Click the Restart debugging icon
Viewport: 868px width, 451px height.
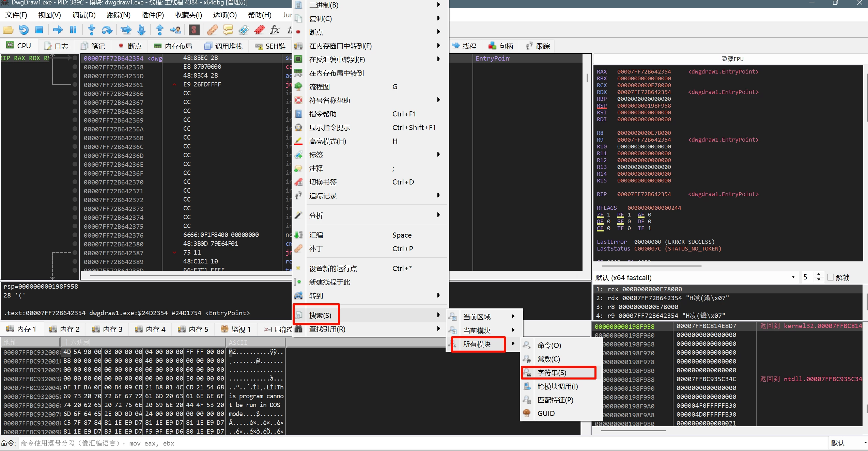tap(24, 30)
